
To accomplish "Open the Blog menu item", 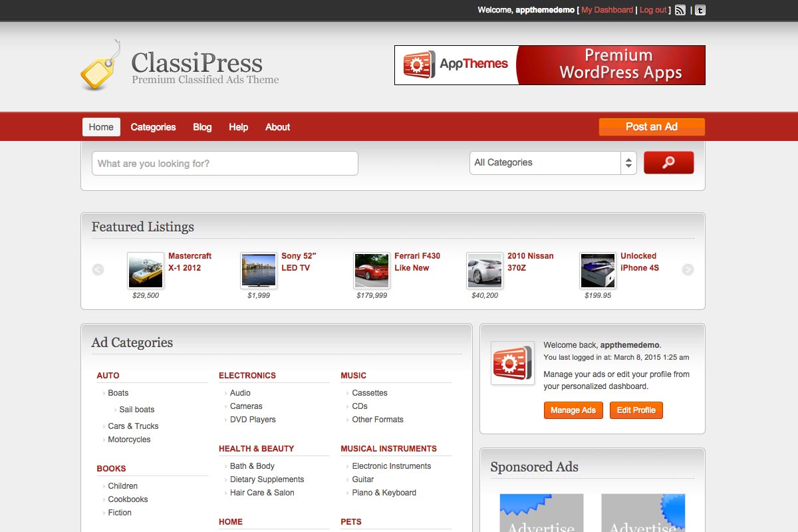I will click(202, 127).
